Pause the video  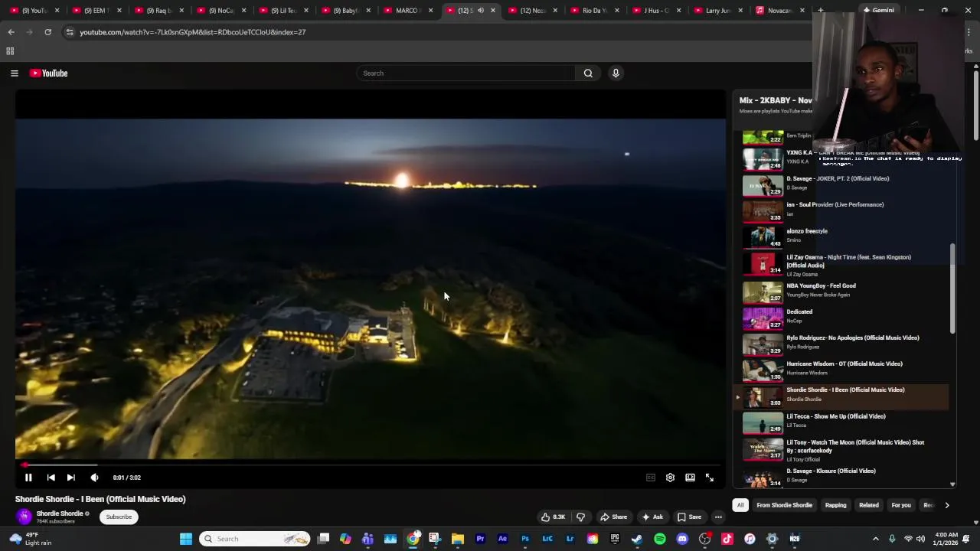[x=28, y=478]
